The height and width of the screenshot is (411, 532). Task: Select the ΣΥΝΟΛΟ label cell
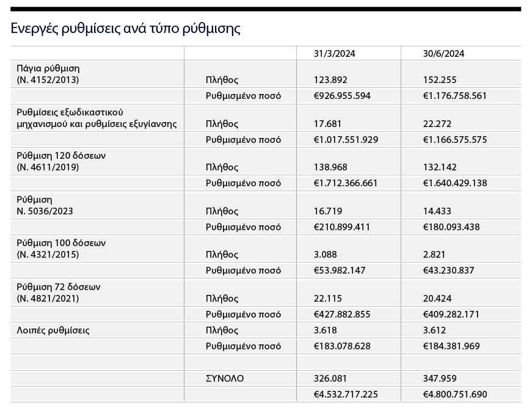point(225,379)
